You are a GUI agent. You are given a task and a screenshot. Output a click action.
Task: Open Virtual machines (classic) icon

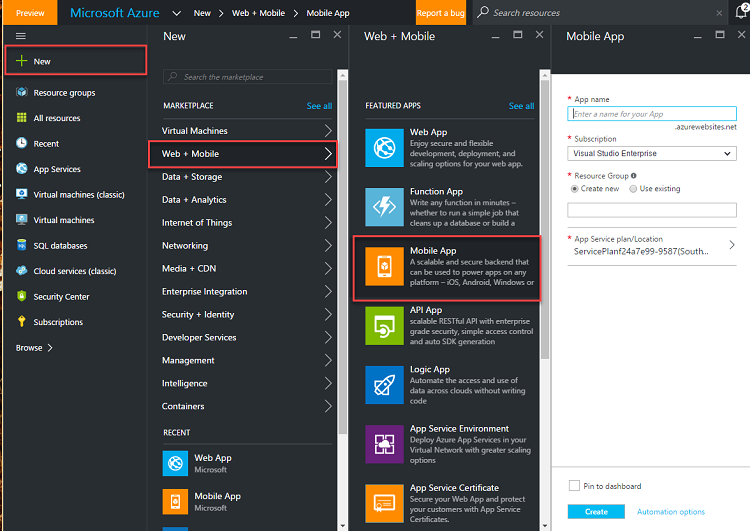[22, 194]
